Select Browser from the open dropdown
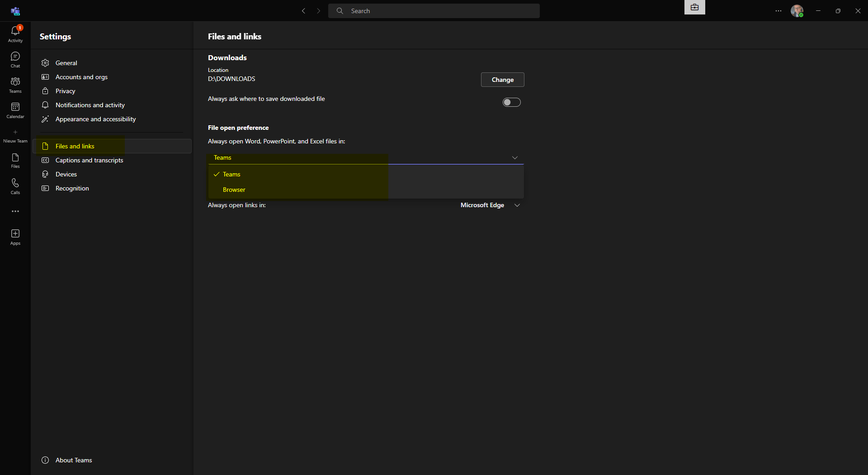Screen dimensions: 868x475 (x=233, y=190)
